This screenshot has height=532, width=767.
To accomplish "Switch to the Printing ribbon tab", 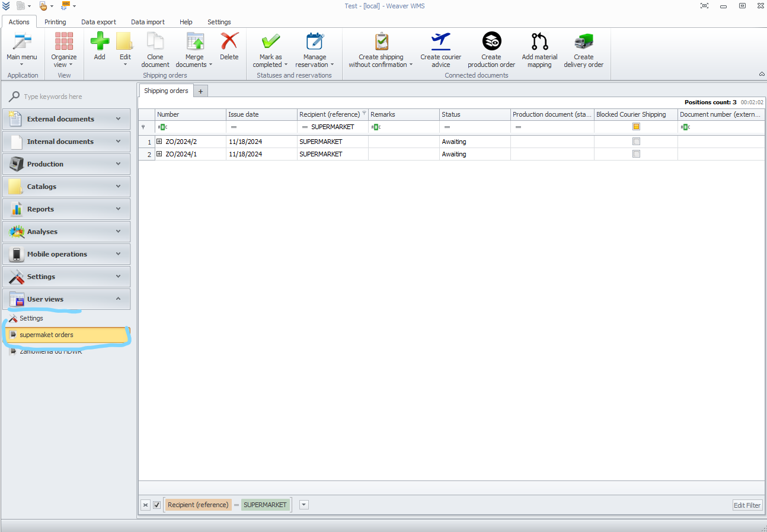I will 55,22.
